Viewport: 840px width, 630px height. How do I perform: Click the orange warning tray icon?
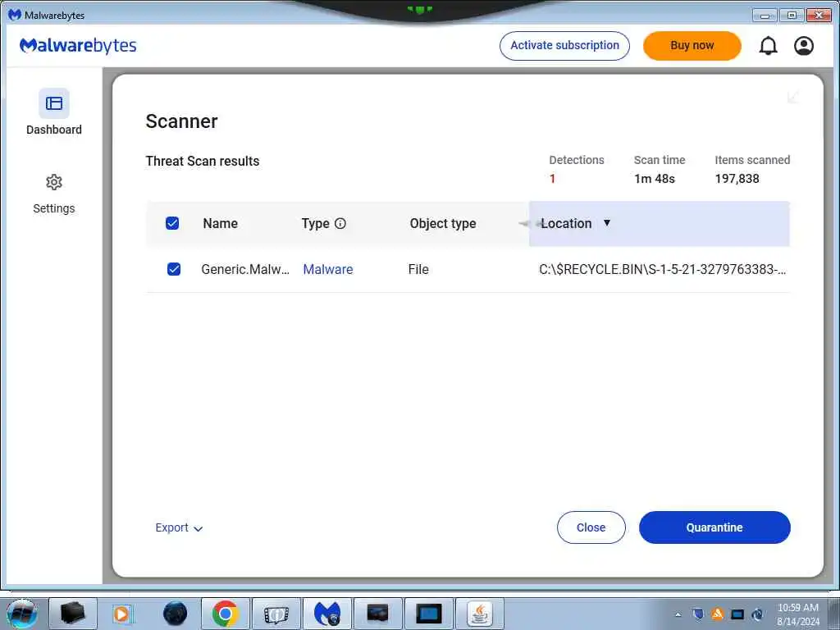point(717,614)
